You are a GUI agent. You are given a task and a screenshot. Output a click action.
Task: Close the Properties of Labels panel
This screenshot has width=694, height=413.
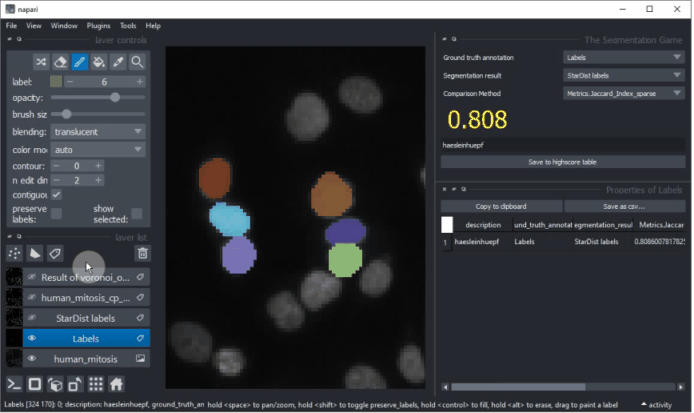point(444,189)
